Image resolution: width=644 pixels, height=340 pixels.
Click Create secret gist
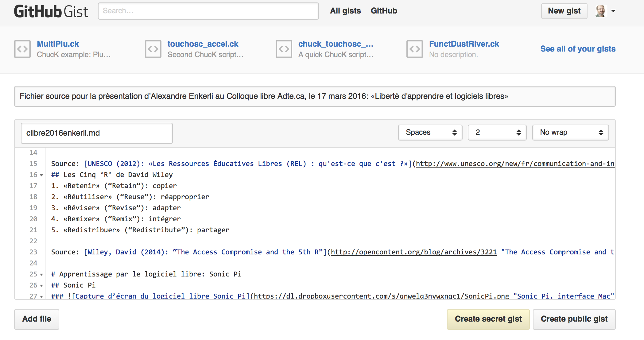[488, 319]
